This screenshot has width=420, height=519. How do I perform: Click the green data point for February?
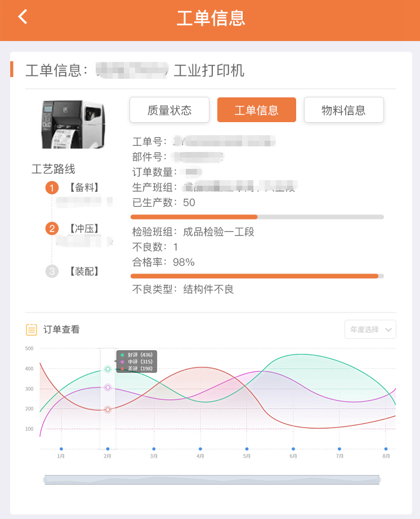point(108,369)
